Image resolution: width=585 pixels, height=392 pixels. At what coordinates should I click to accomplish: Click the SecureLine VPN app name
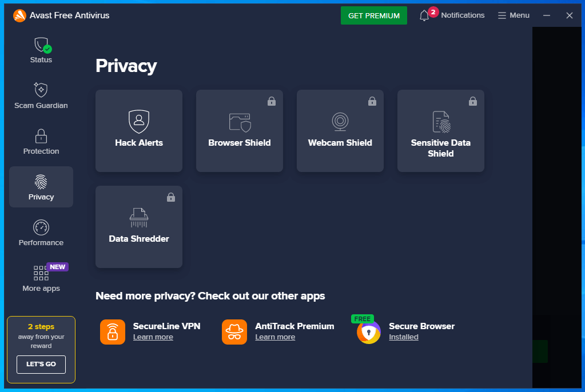(167, 326)
